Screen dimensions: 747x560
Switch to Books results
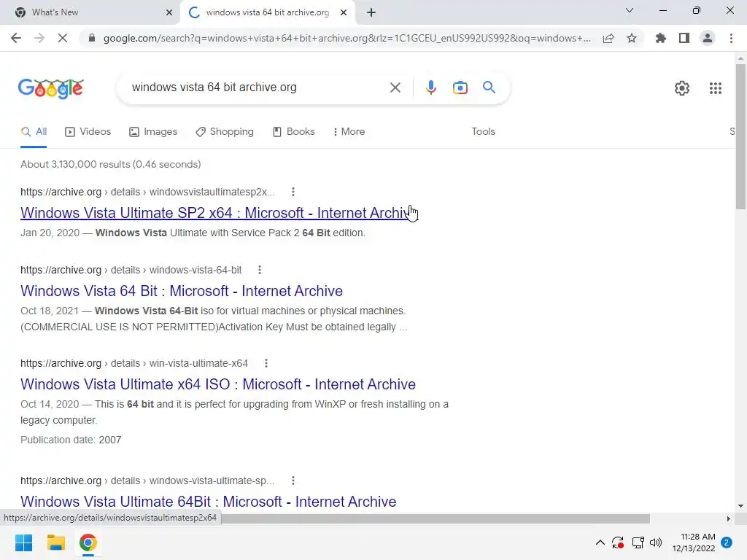(x=293, y=132)
